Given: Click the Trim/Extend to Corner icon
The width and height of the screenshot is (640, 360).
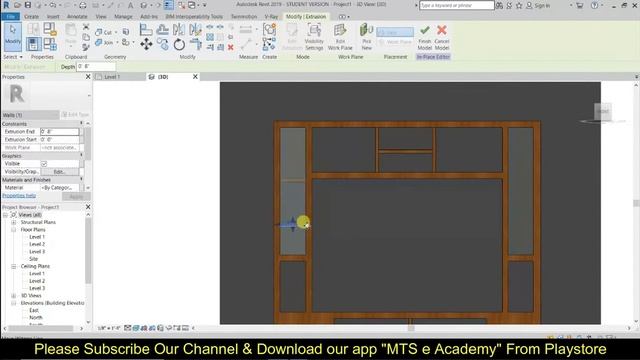Looking at the screenshot, I should 195,44.
